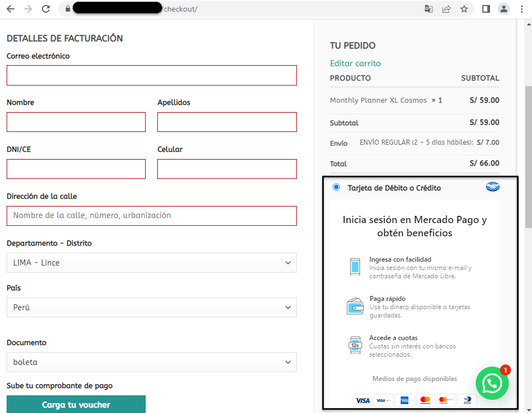Image resolution: width=532 pixels, height=413 pixels.
Task: Open the Documento dropdown showing boleta
Action: [152, 362]
